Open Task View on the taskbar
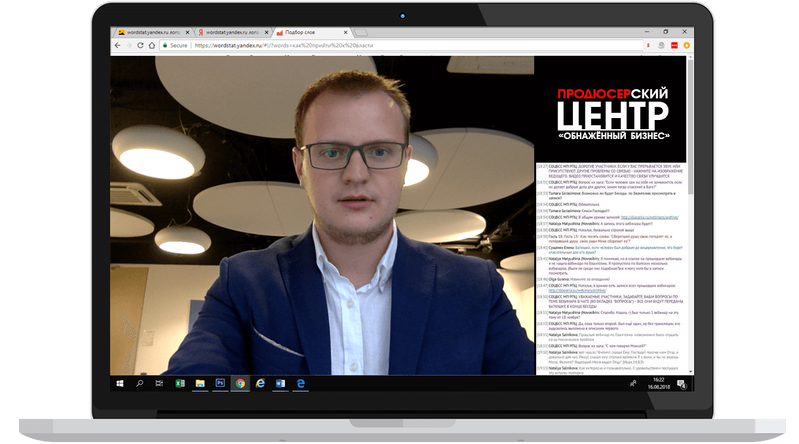Viewport: 799px width, 444px height. pos(159,383)
